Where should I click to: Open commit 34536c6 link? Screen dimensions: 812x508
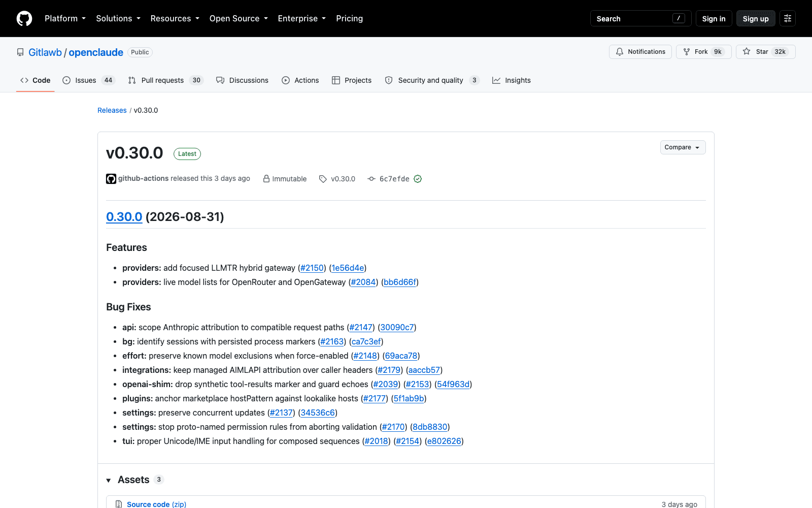click(x=318, y=412)
